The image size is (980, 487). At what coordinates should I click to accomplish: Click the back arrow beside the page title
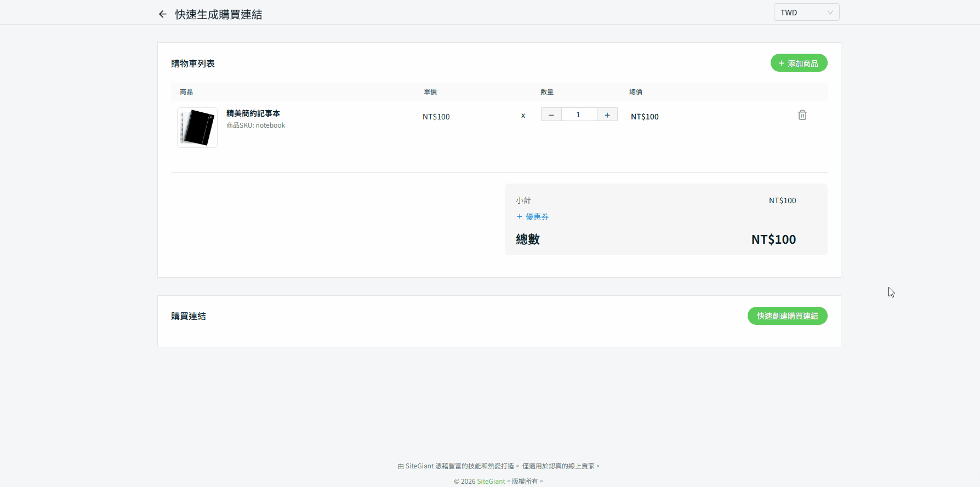tap(162, 14)
